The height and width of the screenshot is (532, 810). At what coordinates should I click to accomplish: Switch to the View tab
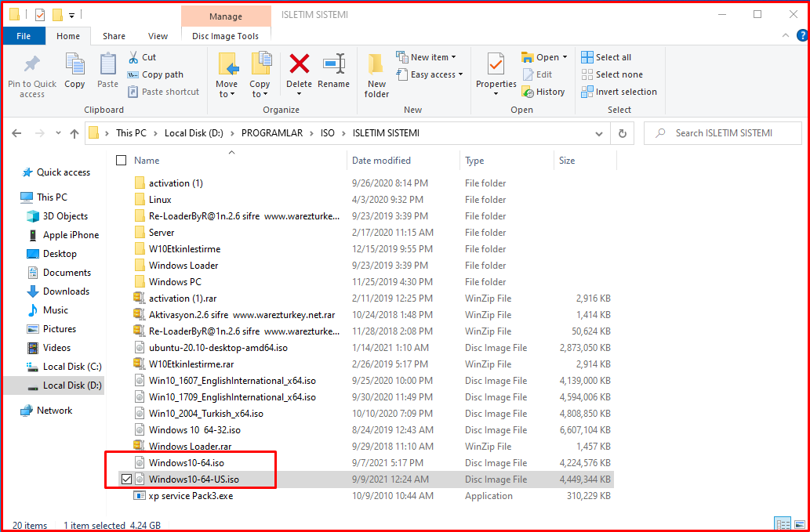pyautogui.click(x=158, y=36)
